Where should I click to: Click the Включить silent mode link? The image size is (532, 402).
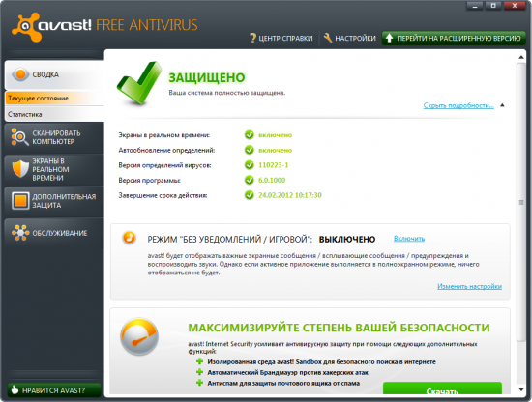pyautogui.click(x=409, y=239)
